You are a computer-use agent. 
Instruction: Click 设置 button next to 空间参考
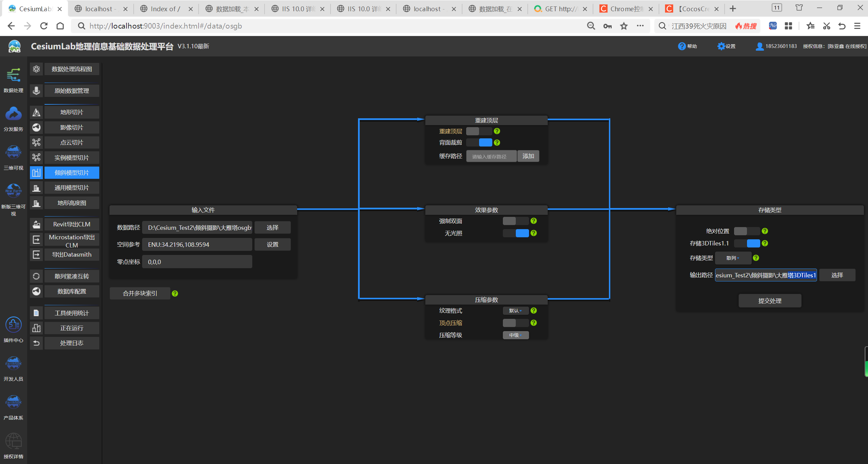click(x=272, y=244)
